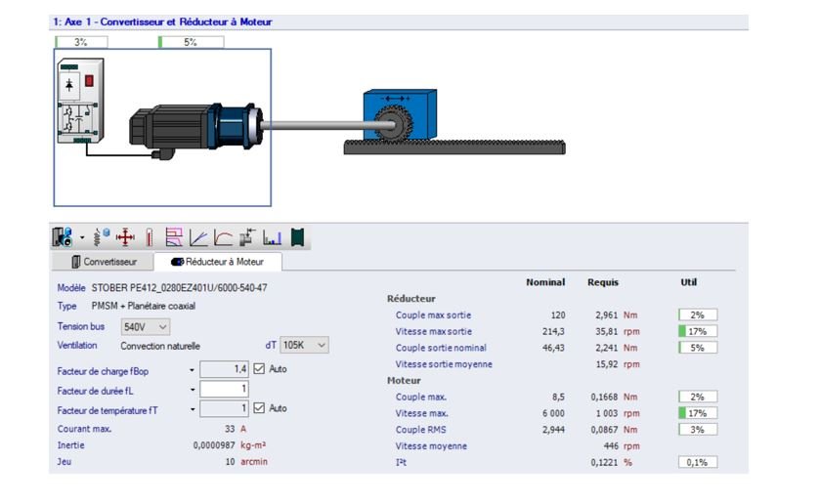This screenshot has width=820, height=504.
Task: Click the nominal value 214,3
Action: click(x=553, y=331)
